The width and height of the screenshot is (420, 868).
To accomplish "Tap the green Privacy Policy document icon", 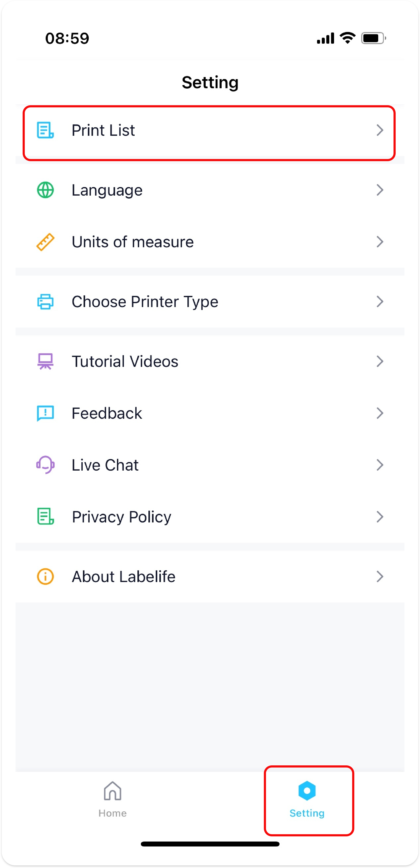I will click(45, 517).
